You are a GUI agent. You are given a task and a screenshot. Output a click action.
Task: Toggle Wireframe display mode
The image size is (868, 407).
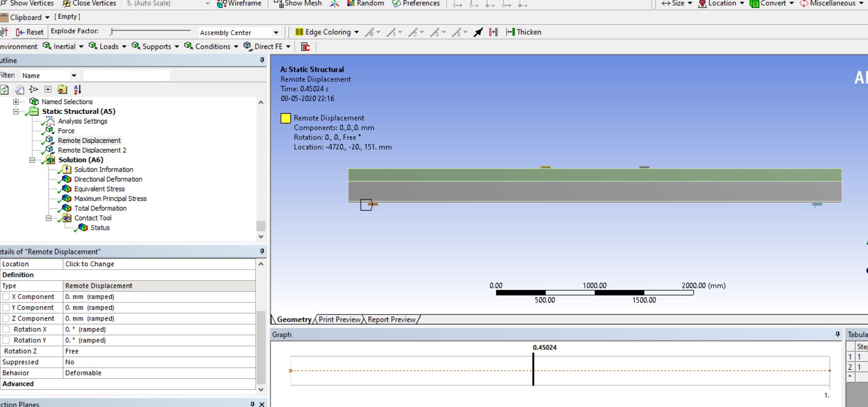239,3
